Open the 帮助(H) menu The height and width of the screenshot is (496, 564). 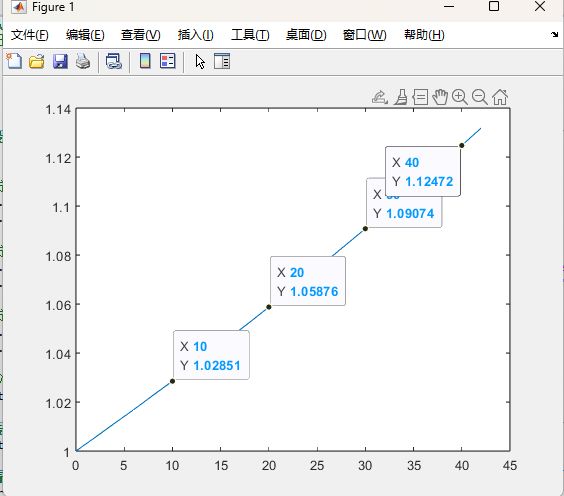424,35
